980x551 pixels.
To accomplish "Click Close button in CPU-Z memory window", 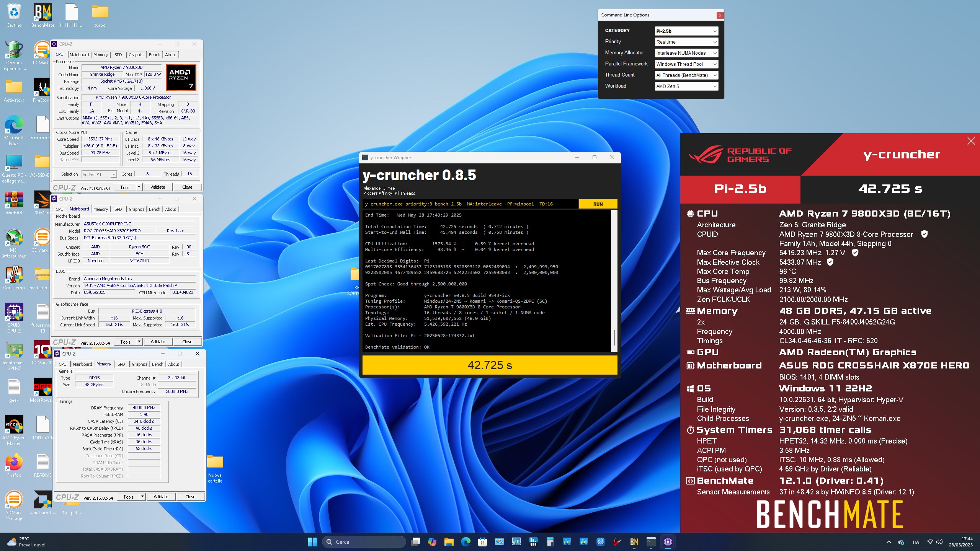I will (190, 497).
